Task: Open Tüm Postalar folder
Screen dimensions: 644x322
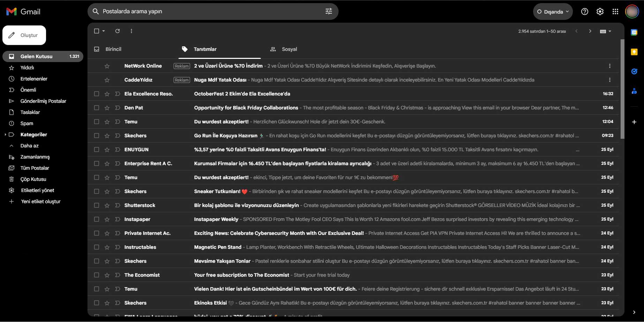Action: [35, 168]
